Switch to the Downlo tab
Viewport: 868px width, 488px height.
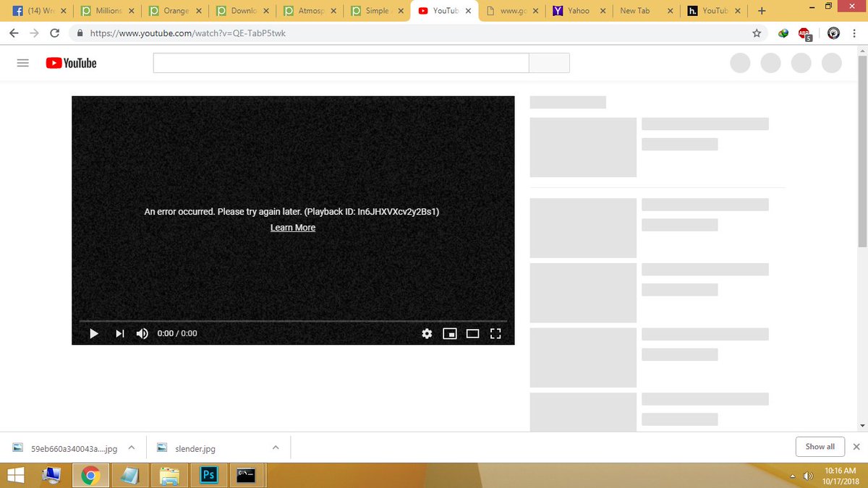tap(243, 11)
